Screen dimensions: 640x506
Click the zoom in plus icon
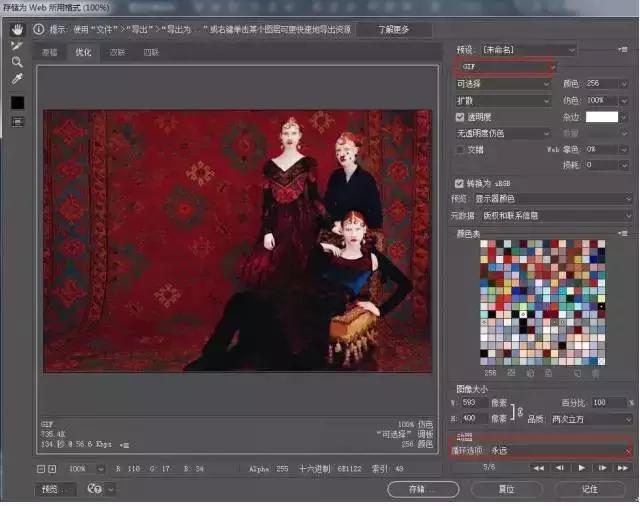pos(52,469)
